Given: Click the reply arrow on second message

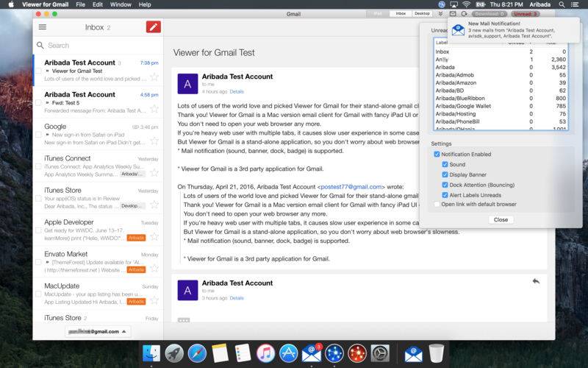Looking at the screenshot, I should [536, 281].
